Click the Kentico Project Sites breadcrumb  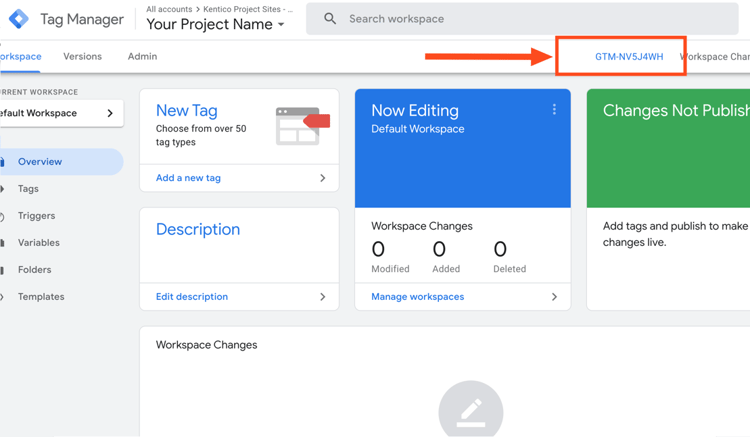(x=248, y=9)
